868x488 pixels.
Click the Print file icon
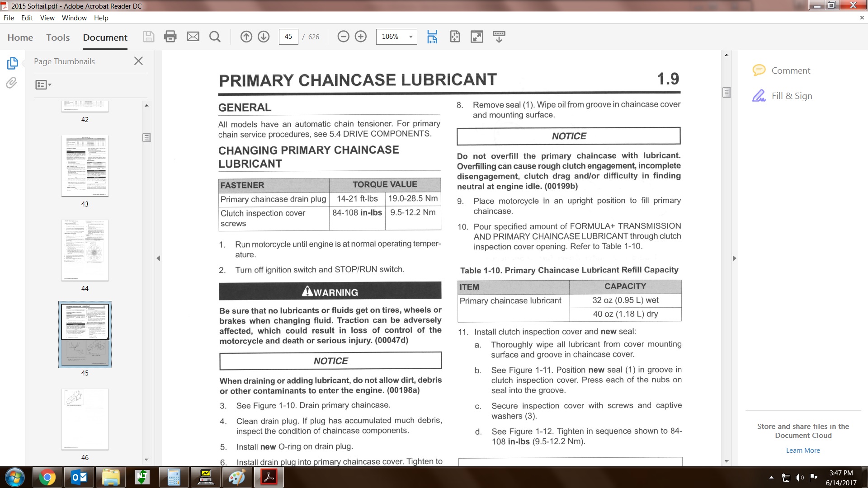pyautogui.click(x=170, y=37)
